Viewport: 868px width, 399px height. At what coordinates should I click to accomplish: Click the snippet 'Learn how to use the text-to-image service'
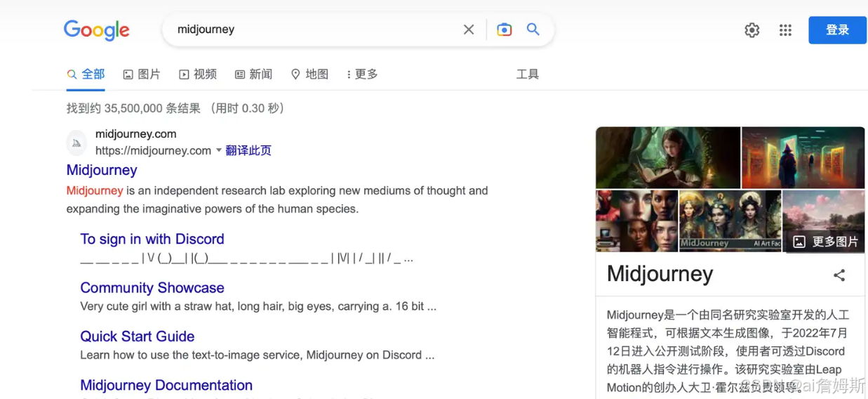(x=258, y=355)
